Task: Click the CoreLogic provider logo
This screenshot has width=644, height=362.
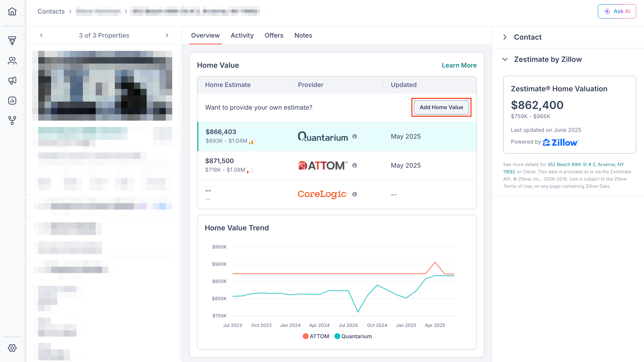Action: [322, 194]
